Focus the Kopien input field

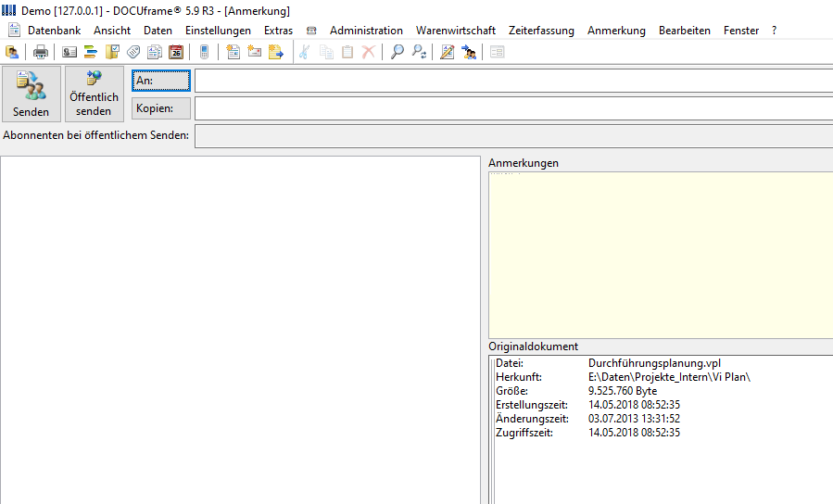coord(513,108)
